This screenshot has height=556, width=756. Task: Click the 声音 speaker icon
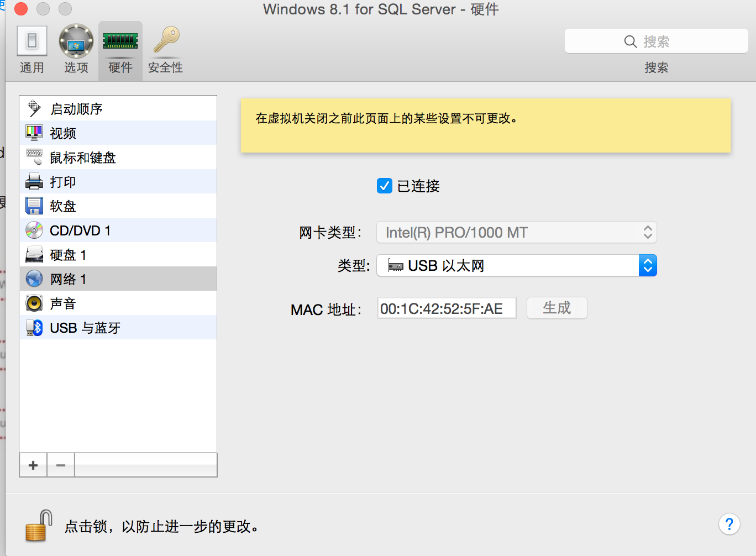(x=34, y=303)
